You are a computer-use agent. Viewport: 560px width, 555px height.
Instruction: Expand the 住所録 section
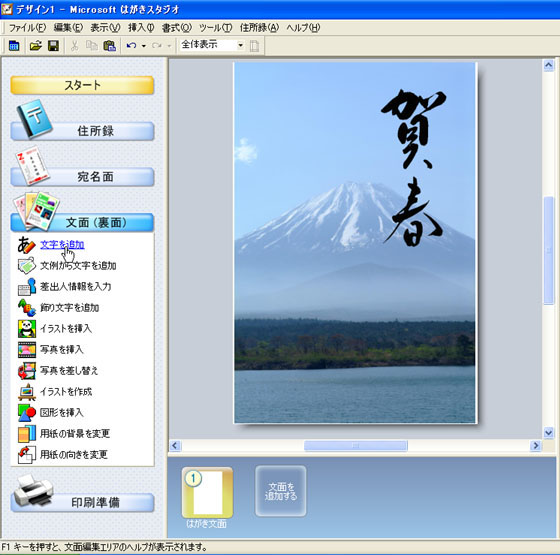coord(82,131)
